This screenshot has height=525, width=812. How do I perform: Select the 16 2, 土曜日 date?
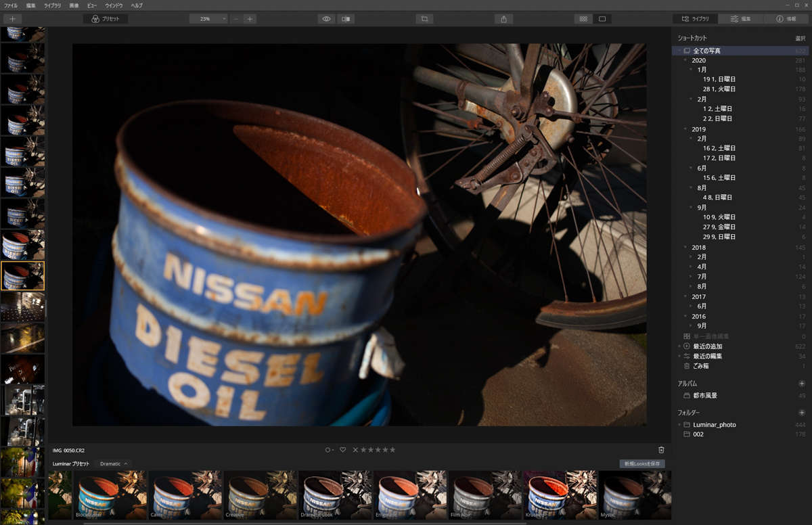(x=719, y=148)
